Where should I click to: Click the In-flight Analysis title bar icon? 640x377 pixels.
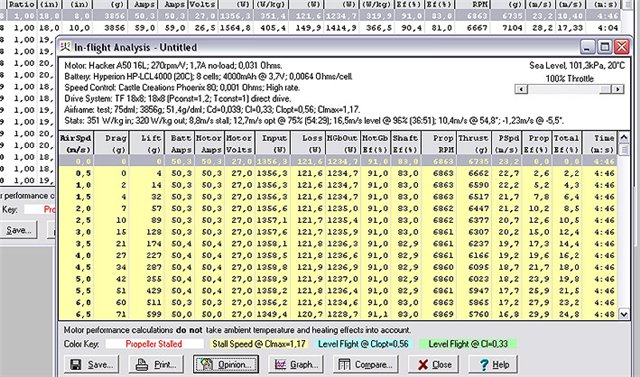click(x=65, y=47)
